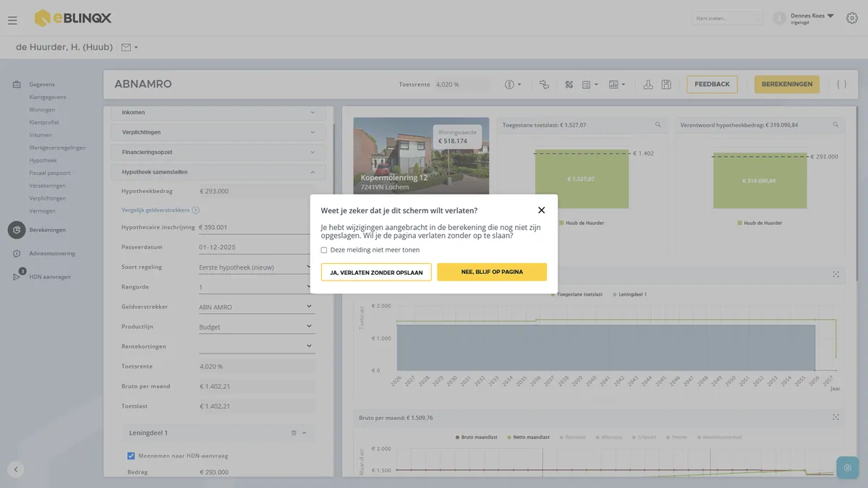This screenshot has width=868, height=488.
Task: Close the unsaved changes dialog with X
Action: coord(541,210)
